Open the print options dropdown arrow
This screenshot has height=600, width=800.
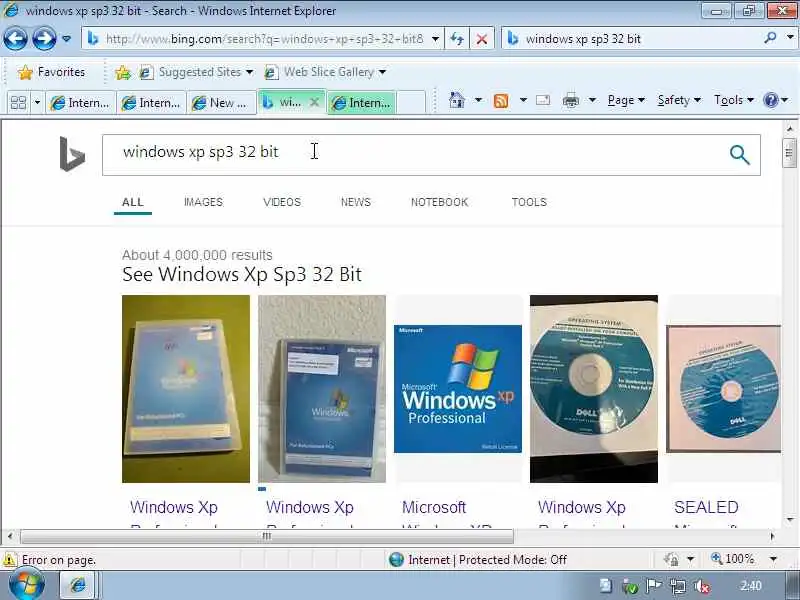(592, 100)
